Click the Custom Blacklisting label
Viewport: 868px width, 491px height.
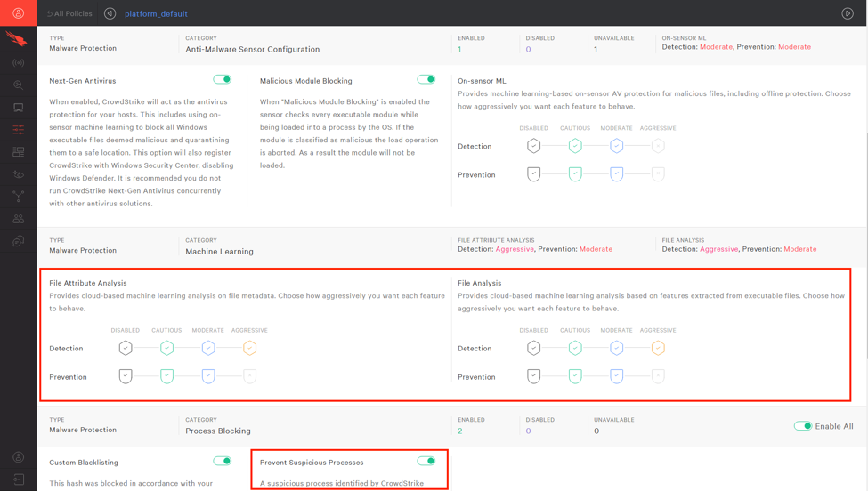tap(84, 463)
